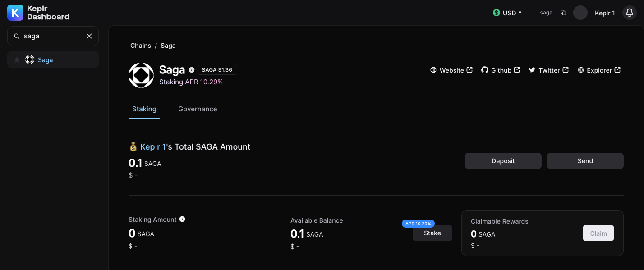The image size is (644, 270).
Task: Switch to the Governance tab
Action: tap(198, 109)
